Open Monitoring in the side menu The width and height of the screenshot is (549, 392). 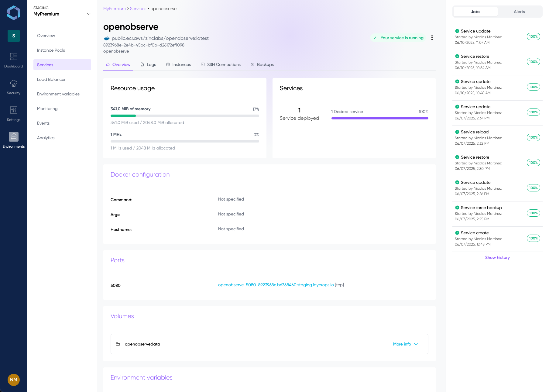pos(62,108)
